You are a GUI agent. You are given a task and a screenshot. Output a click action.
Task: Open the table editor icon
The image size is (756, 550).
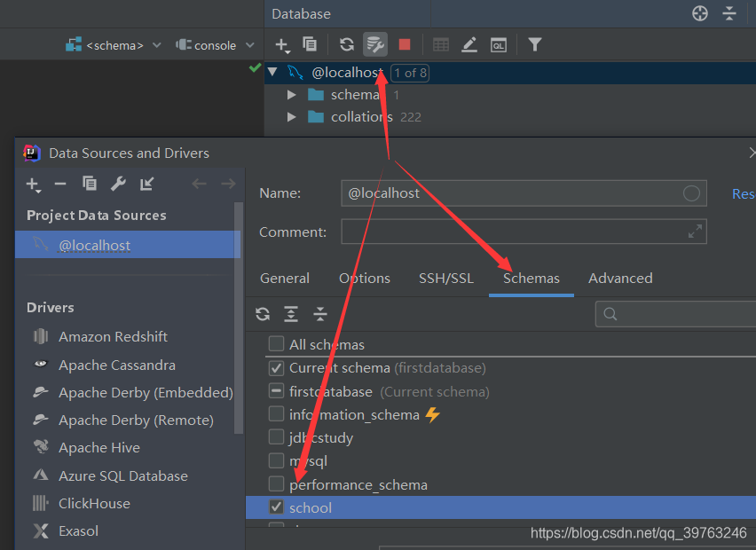coord(441,45)
